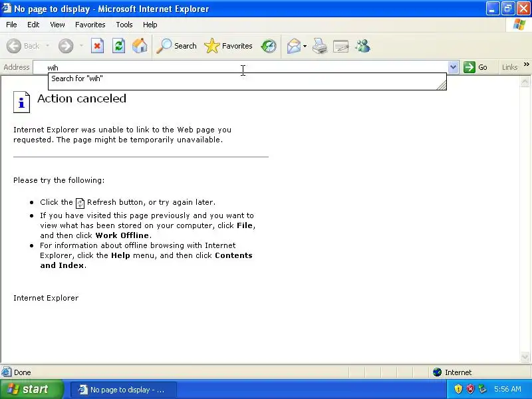Click the scrollbar up arrow

[525, 82]
